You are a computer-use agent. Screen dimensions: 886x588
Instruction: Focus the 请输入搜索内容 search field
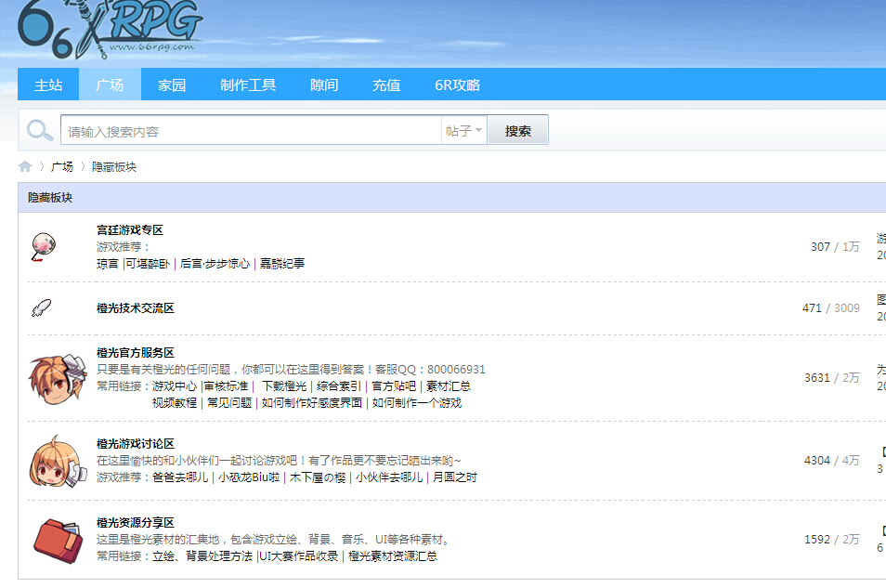[x=251, y=131]
